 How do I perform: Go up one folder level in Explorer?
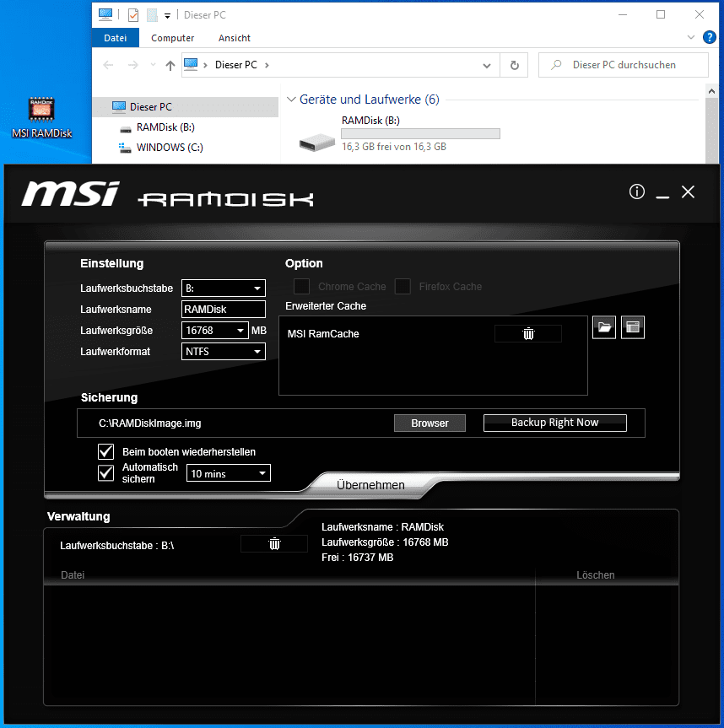[170, 66]
